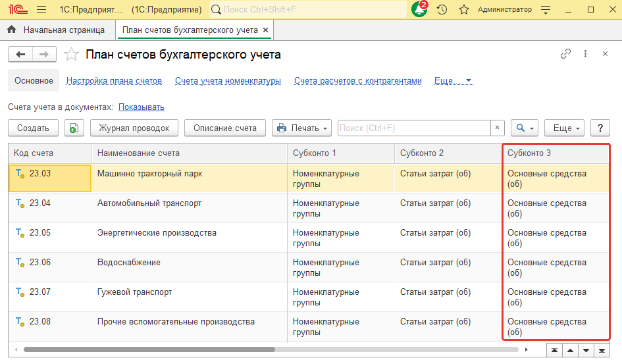Click the create-by-copying document icon
Screen dimensions: 622x364
74,128
